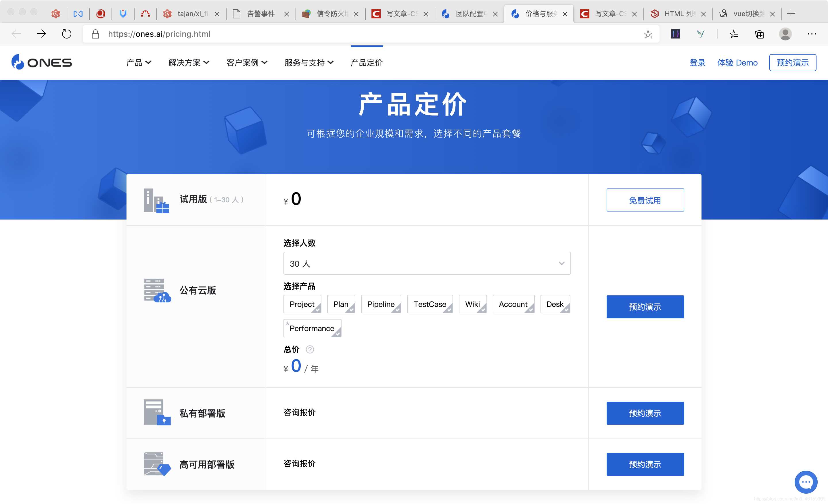Open collections icon in toolbar

coord(759,34)
